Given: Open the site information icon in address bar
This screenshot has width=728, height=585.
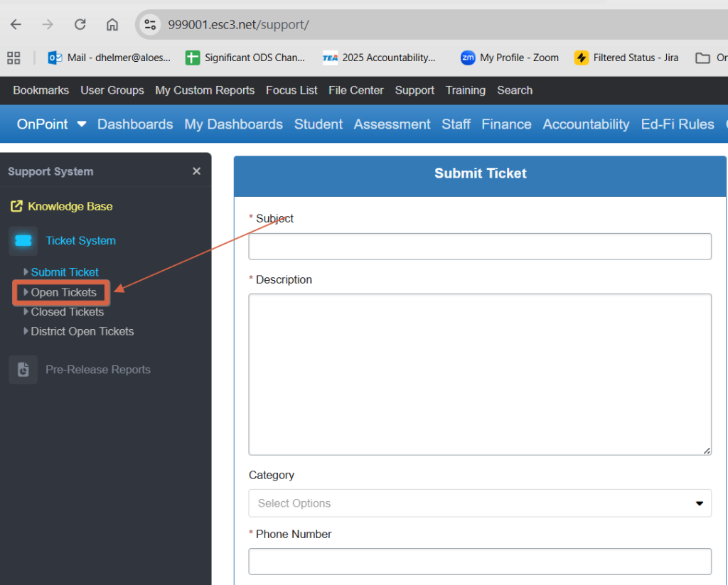Looking at the screenshot, I should point(149,24).
